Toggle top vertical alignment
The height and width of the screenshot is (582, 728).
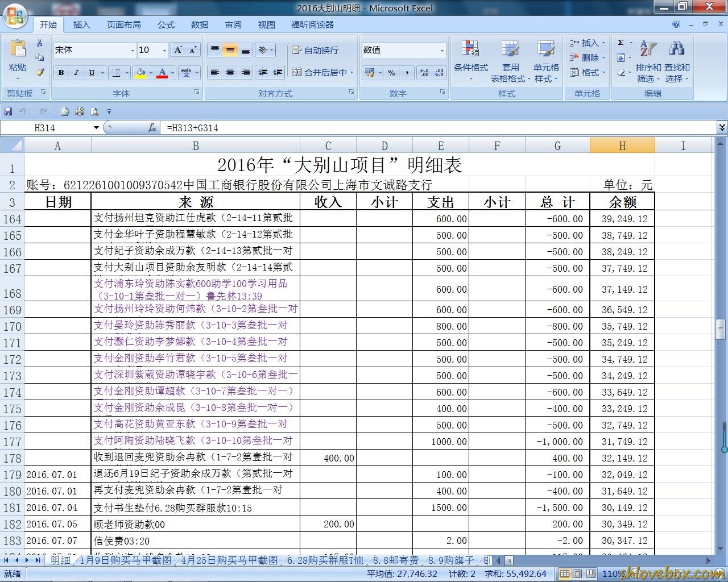215,50
